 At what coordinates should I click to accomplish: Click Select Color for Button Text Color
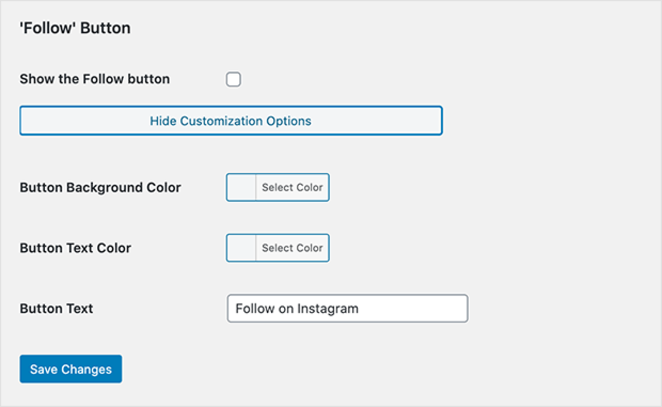click(292, 248)
